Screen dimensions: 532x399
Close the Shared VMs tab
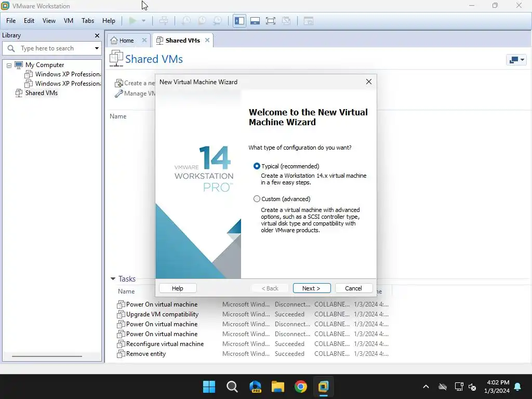207,40
